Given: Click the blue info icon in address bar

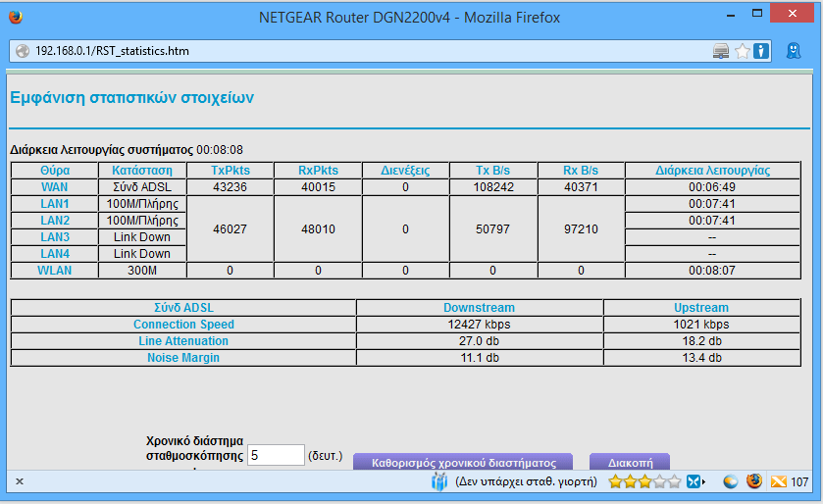Looking at the screenshot, I should coord(761,51).
